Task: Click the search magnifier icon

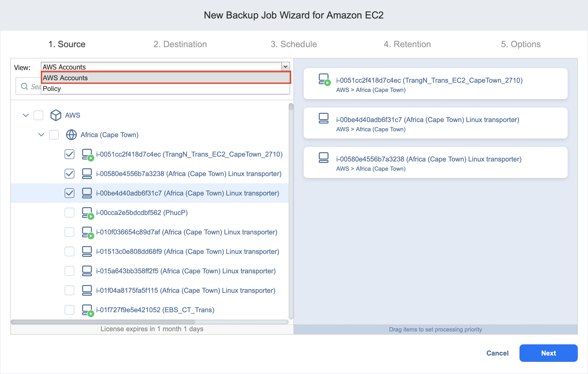Action: point(24,86)
